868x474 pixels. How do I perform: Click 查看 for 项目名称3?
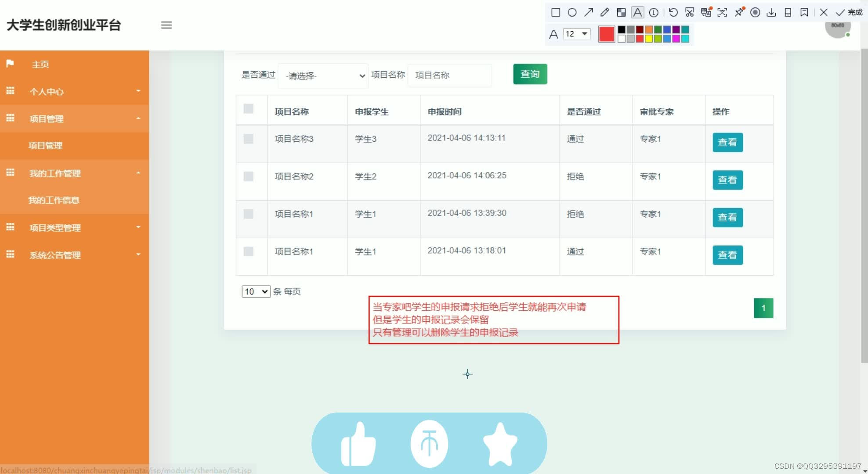(x=727, y=143)
